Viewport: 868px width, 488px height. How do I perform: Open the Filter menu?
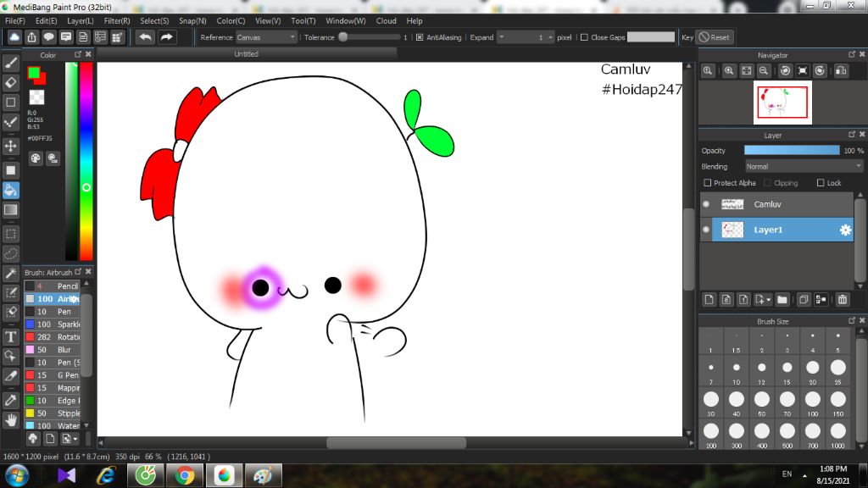[x=117, y=21]
